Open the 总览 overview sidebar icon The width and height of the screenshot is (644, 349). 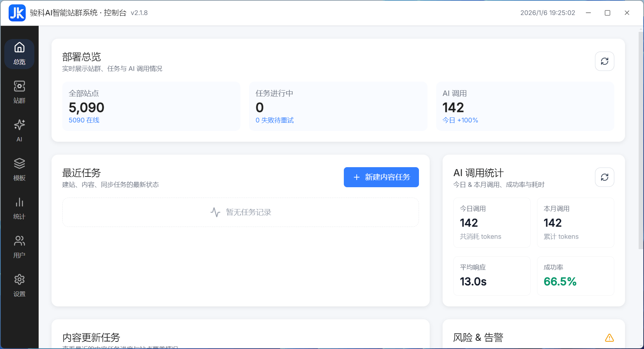(19, 54)
